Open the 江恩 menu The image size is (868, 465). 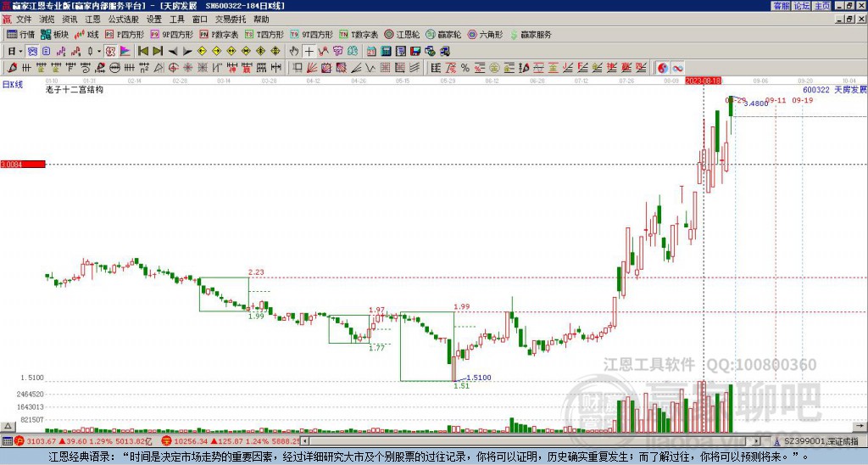pyautogui.click(x=92, y=20)
